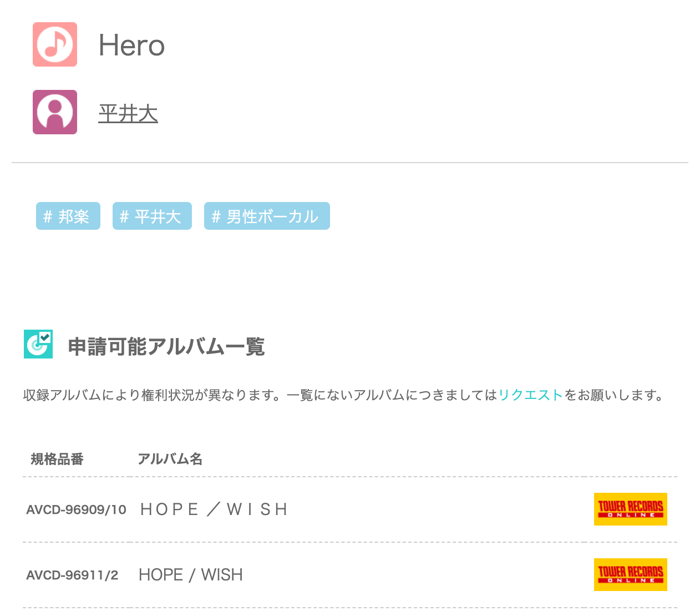This screenshot has width=700, height=616.
Task: Select the #平井大 artist tag
Action: tap(151, 216)
